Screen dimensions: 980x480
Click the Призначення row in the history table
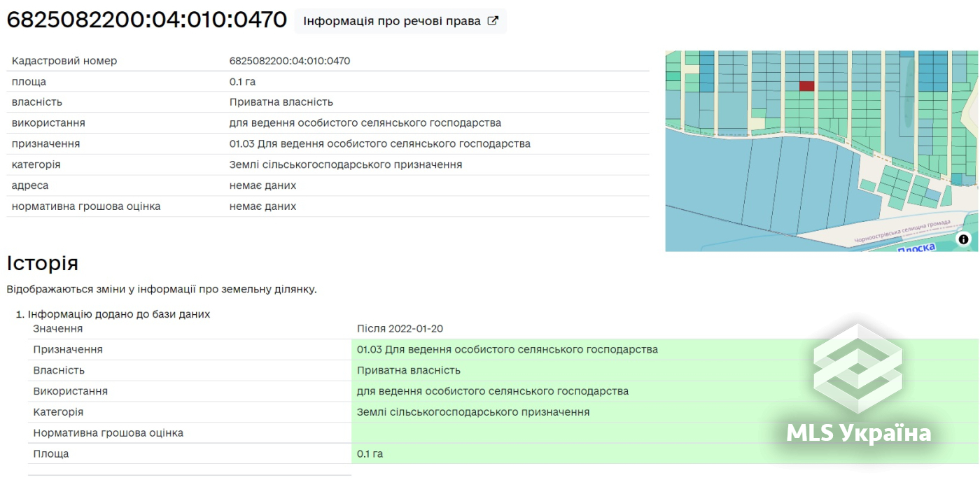[x=68, y=350]
